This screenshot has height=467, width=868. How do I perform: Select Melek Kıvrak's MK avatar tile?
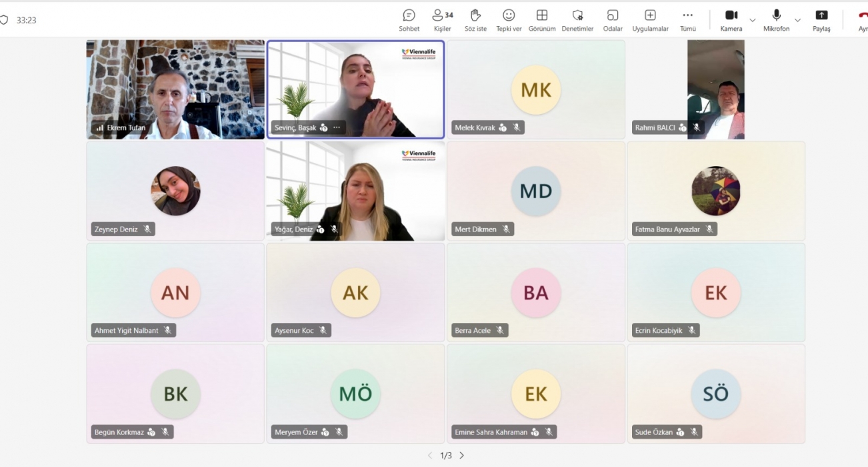[x=535, y=90]
